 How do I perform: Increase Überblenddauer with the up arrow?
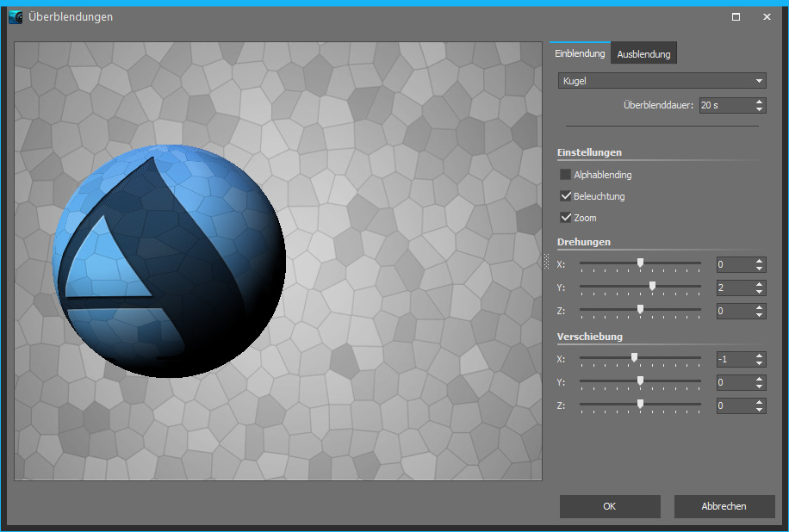[x=759, y=101]
